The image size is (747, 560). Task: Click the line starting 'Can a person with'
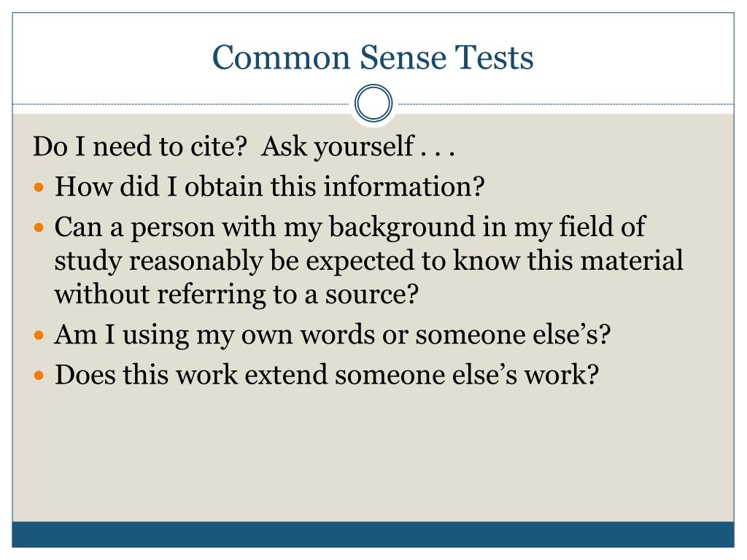click(x=350, y=227)
